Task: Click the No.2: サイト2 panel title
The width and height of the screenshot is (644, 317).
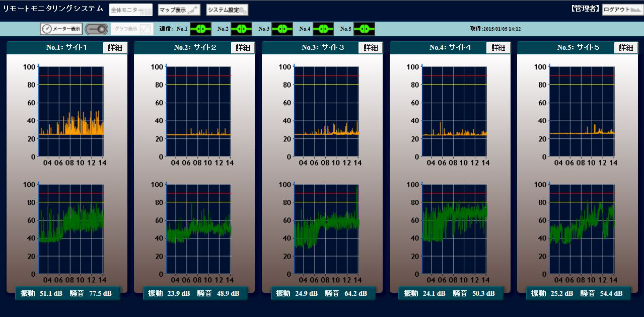Action: click(195, 48)
